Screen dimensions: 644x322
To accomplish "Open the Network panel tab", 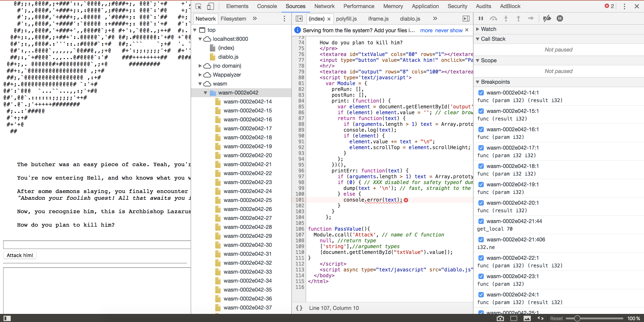I will click(x=324, y=6).
